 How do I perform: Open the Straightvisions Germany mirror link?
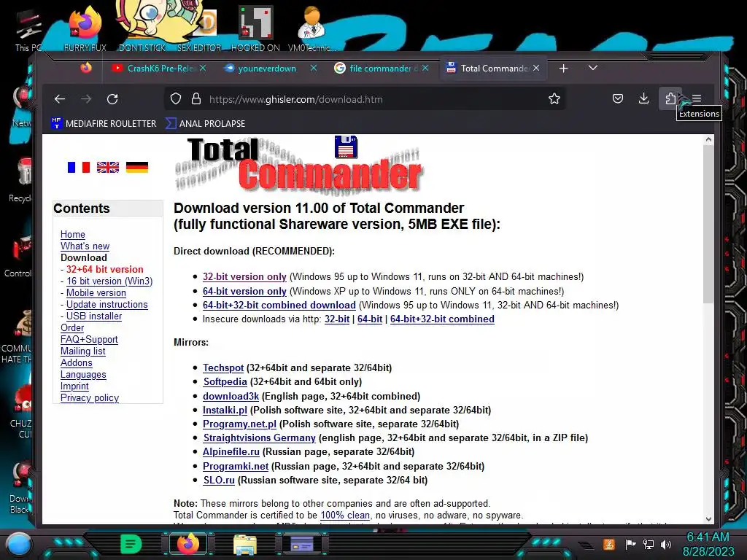(259, 437)
